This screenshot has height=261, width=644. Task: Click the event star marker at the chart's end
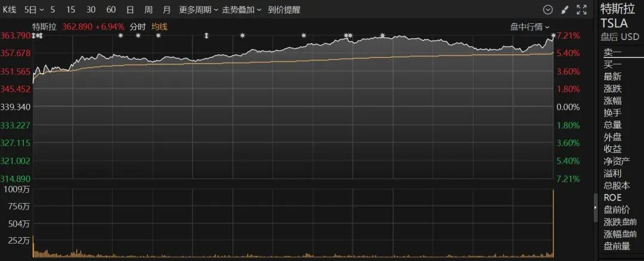553,36
